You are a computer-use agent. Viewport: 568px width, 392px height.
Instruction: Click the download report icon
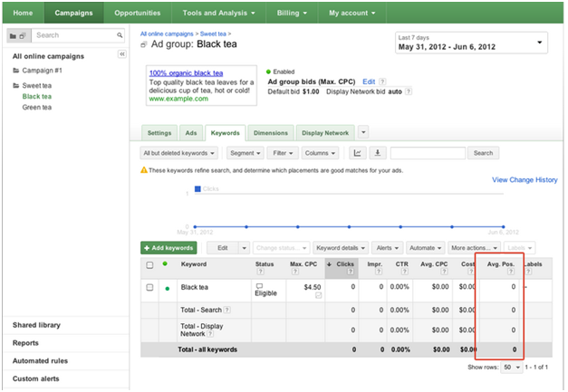pos(378,153)
